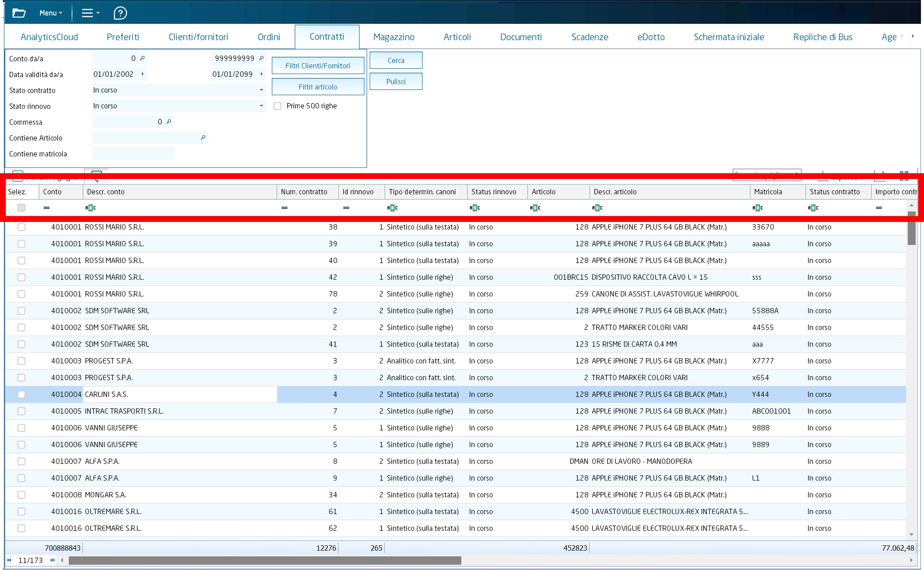Open the Stato rinnovo dropdown
Screen dimensions: 924x570
pos(261,106)
